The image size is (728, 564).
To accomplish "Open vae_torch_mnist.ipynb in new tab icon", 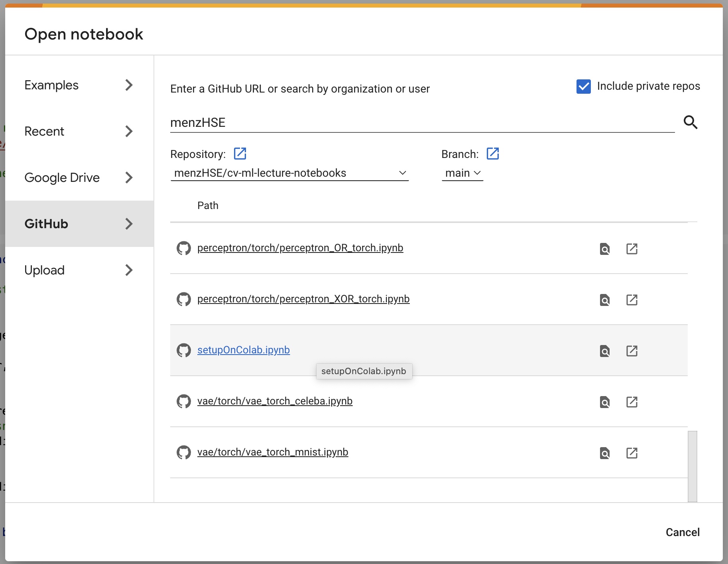I will (632, 453).
